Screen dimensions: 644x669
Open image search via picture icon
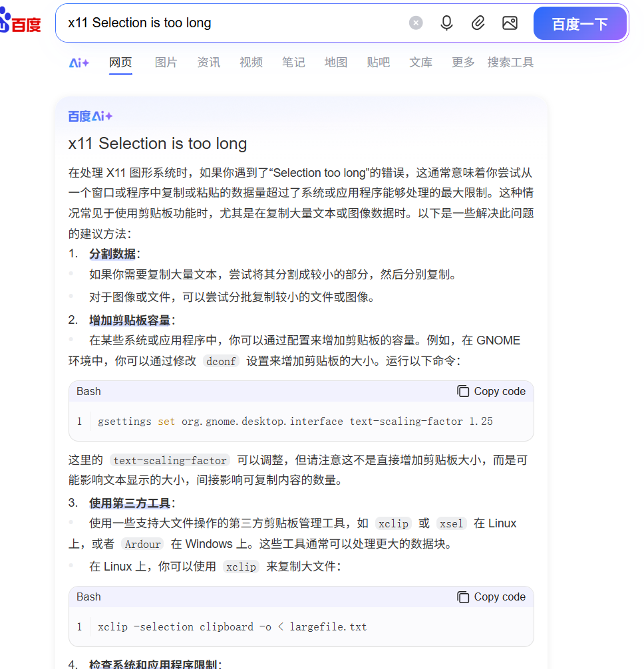(x=510, y=23)
